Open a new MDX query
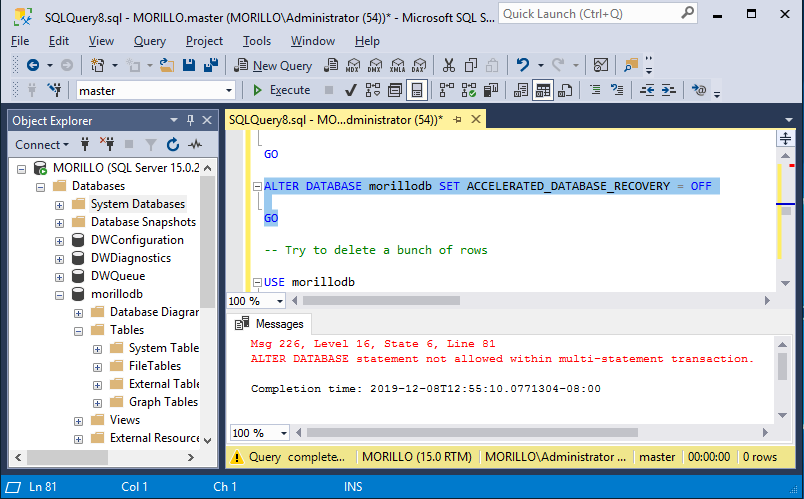Viewport: 804px width, 499px height. (353, 65)
